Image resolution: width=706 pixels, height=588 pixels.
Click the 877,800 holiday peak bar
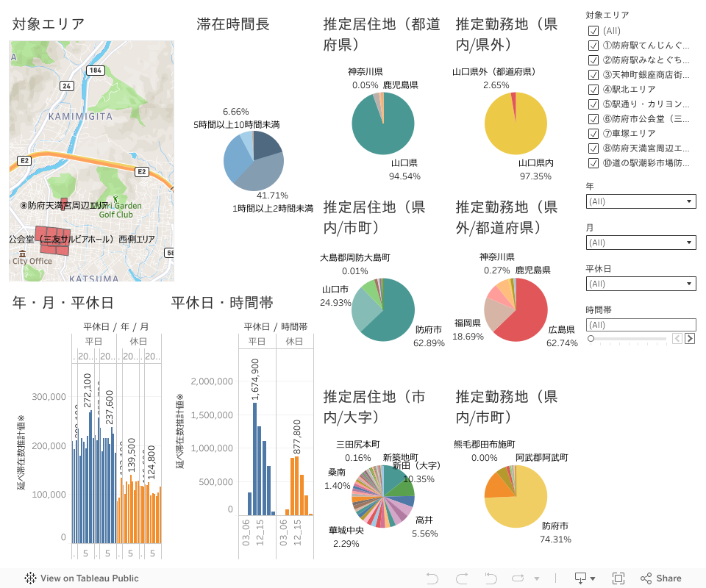[297, 486]
